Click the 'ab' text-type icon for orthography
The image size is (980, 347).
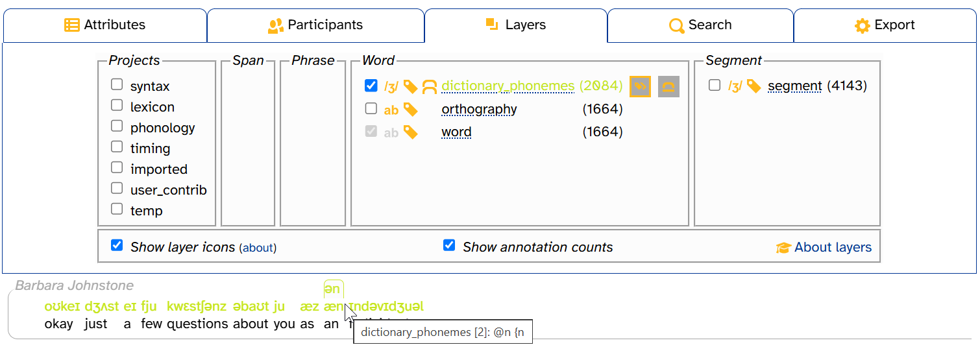391,110
